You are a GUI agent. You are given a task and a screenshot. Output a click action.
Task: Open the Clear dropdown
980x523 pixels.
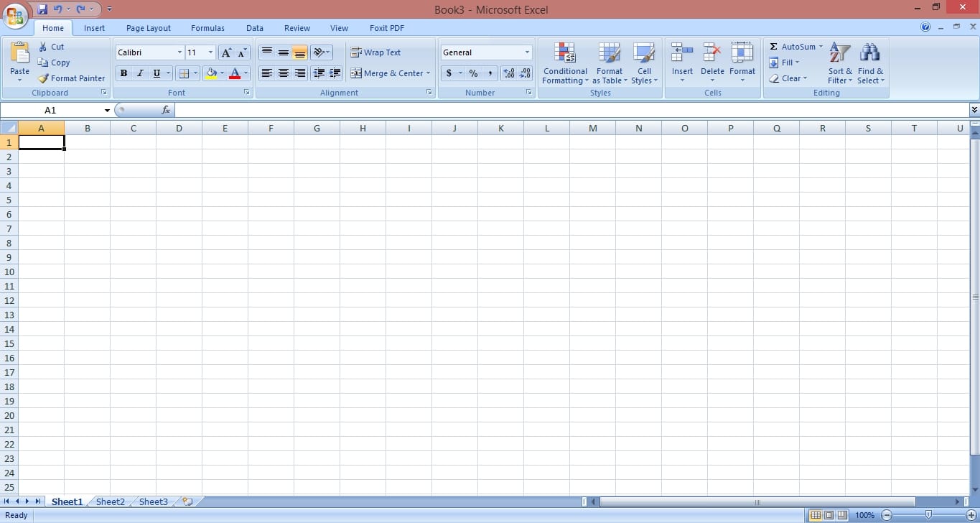tap(788, 78)
